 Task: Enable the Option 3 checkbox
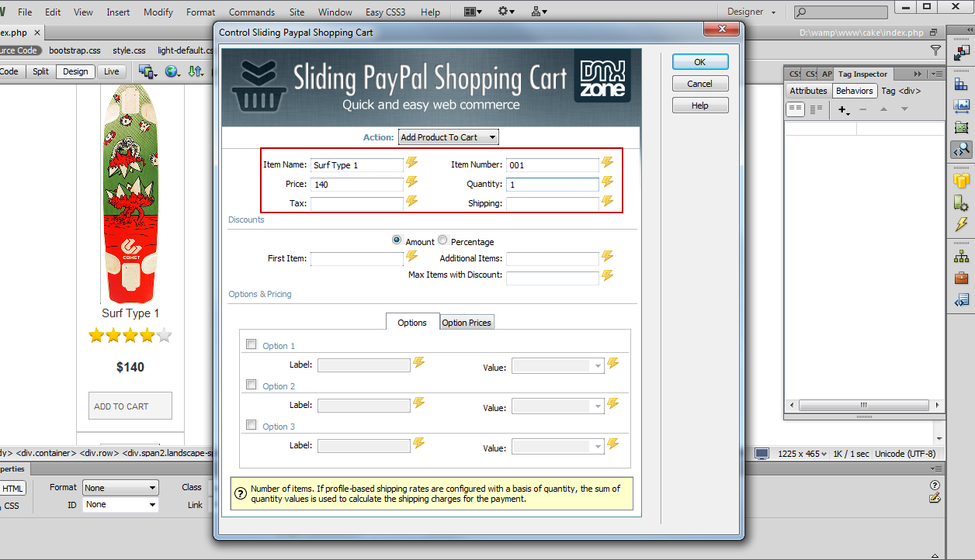(251, 425)
